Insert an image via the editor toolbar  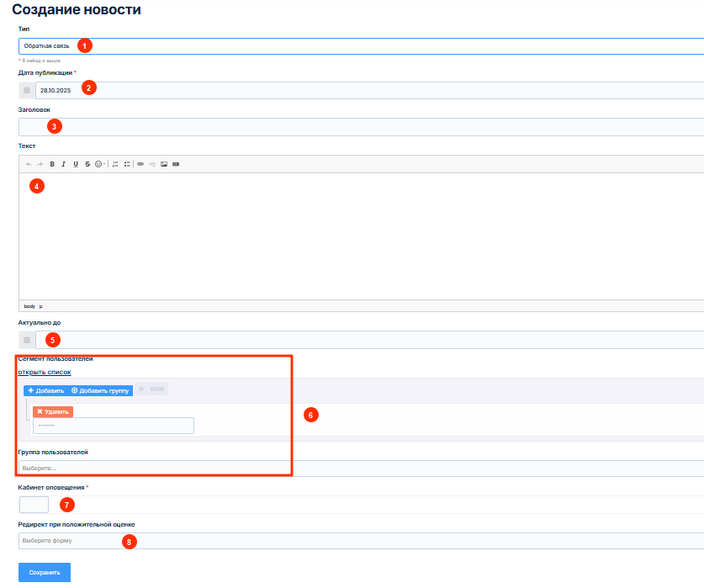tap(164, 164)
